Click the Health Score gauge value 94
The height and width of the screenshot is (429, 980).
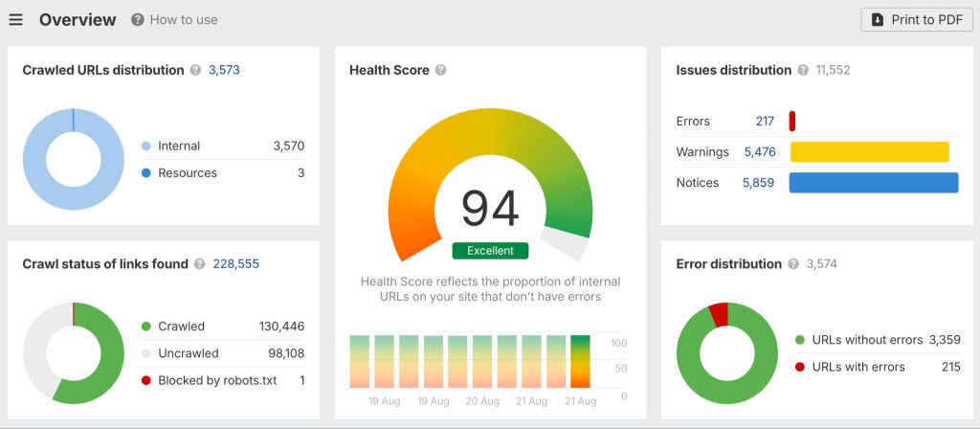[490, 208]
